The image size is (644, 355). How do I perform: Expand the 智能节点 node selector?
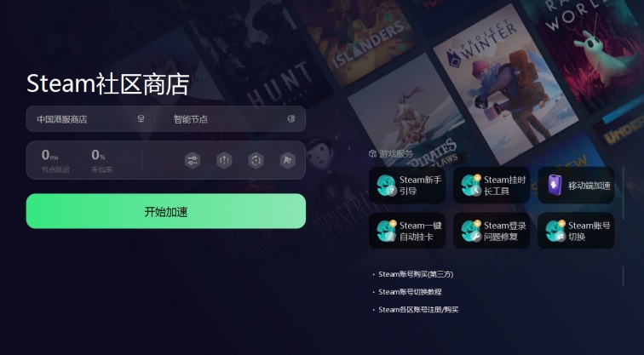[230, 119]
